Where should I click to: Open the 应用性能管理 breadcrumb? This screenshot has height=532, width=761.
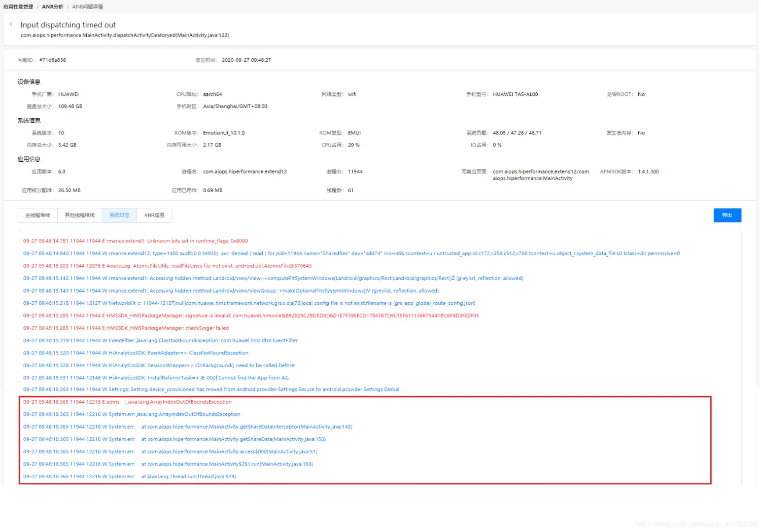coord(18,7)
